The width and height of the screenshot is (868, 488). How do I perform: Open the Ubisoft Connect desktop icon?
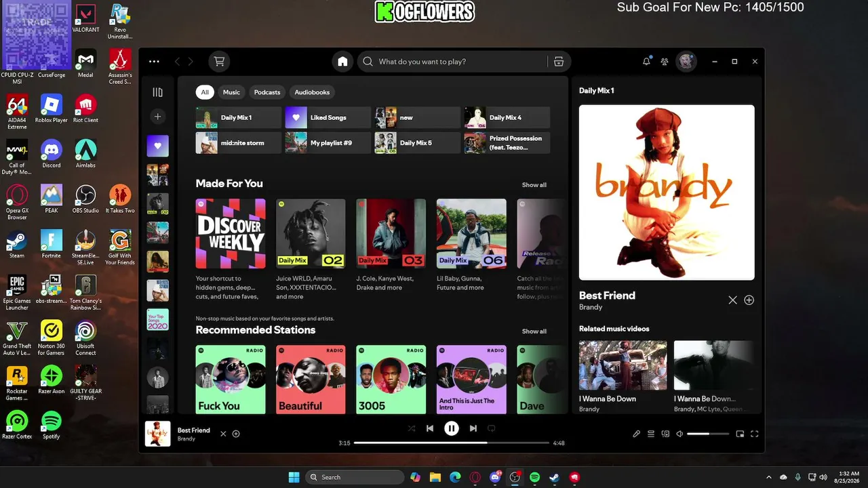click(85, 338)
